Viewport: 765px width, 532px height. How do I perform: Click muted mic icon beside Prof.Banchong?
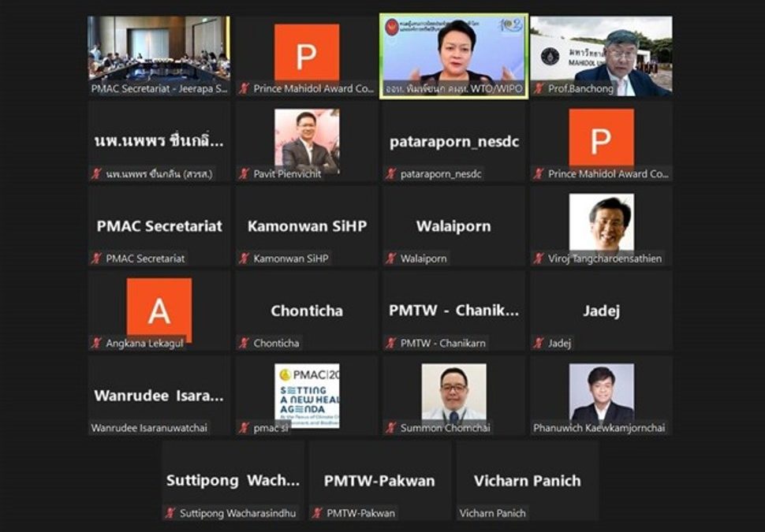coord(538,89)
